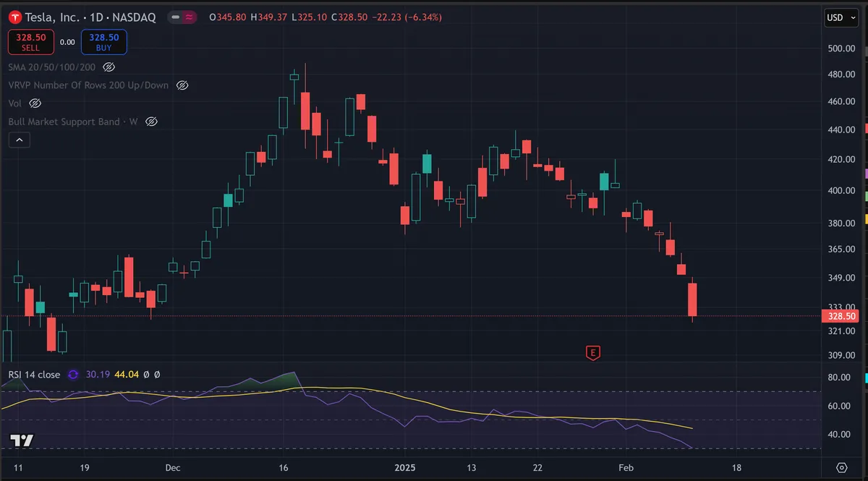
Task: Select the SMA 20/50/100/200 legend label
Action: coord(51,67)
